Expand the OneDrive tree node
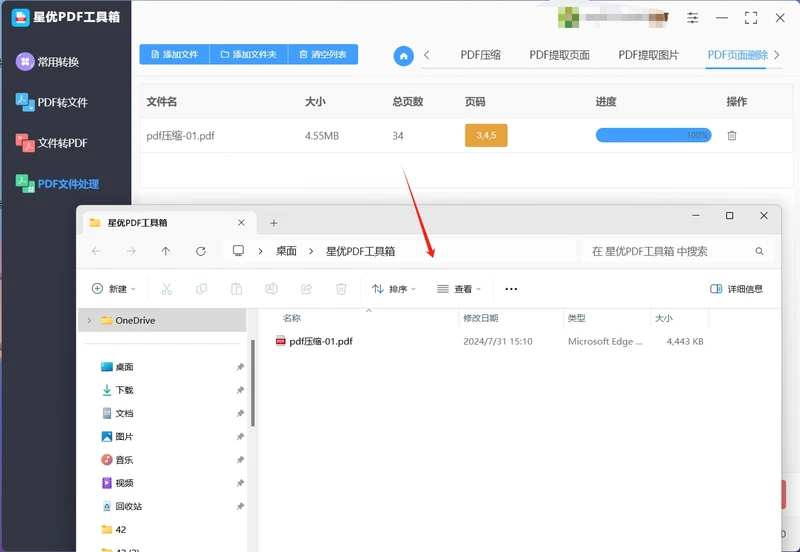800x552 pixels. [89, 320]
